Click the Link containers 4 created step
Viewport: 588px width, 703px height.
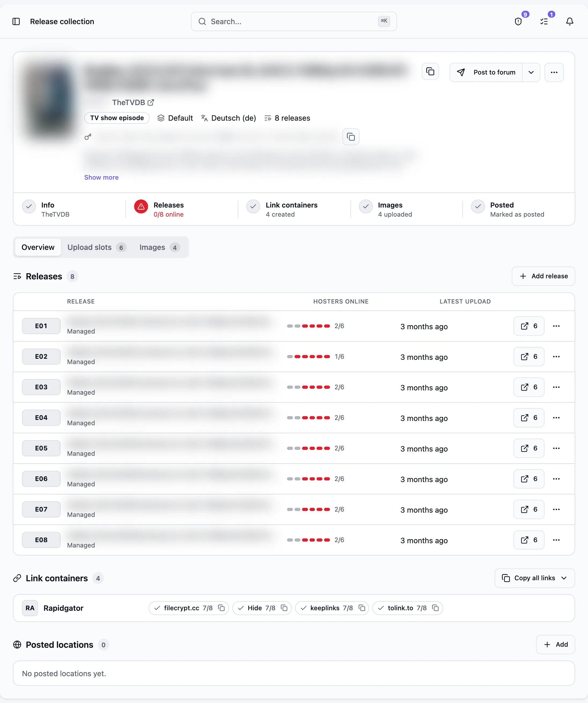pos(282,209)
